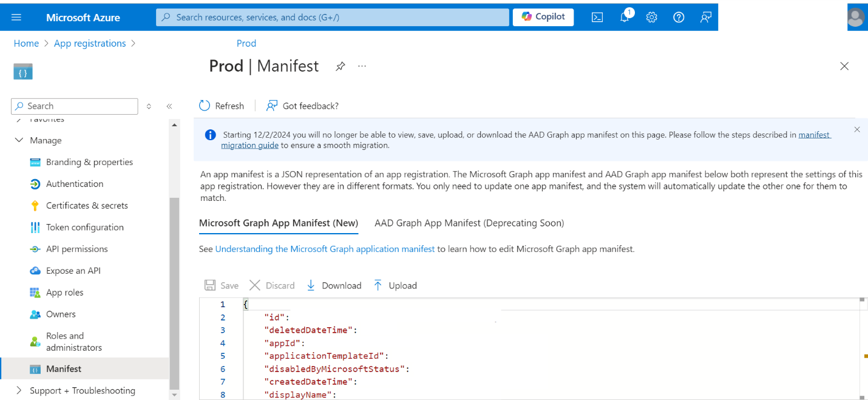Click the Owners people icon
Screen dimensions: 868x400
pos(35,314)
